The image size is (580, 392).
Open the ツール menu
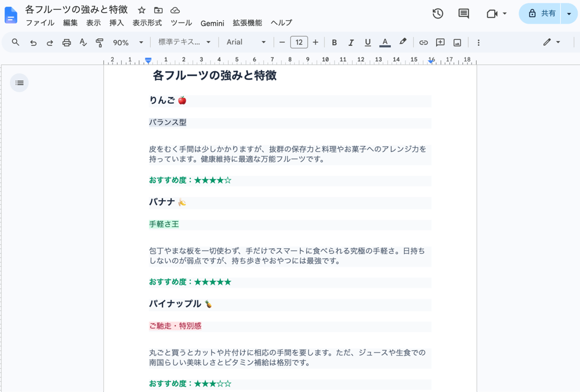click(x=181, y=23)
